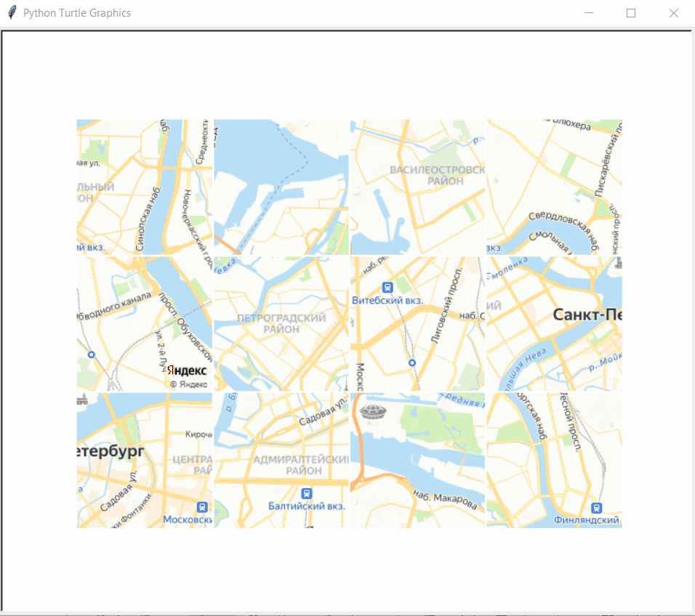Select the АДМИРАЛТЕЙСКИЙ РАЙОН district label
Image resolution: width=695 pixels, height=616 pixels.
(302, 465)
